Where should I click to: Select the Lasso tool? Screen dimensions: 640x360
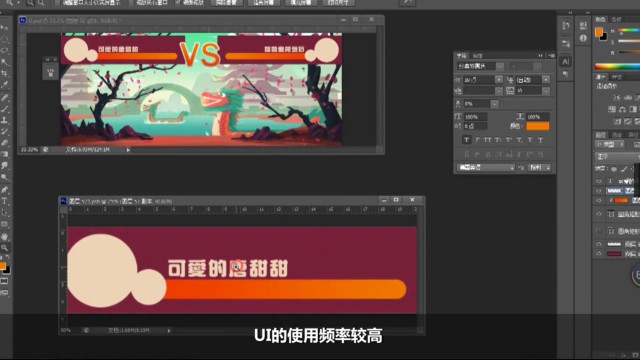click(x=4, y=51)
